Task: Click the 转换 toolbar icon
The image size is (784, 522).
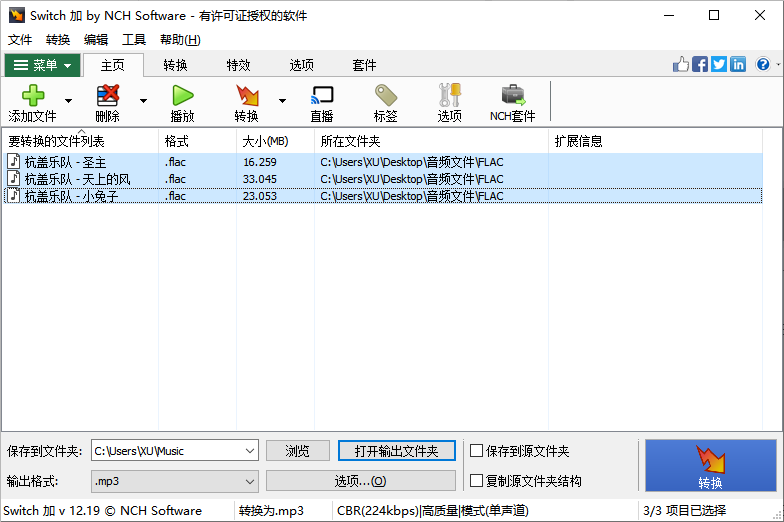Action: pos(247,95)
